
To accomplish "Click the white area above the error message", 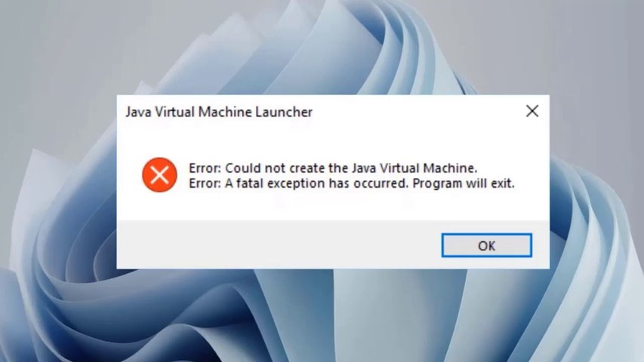I will [333, 142].
